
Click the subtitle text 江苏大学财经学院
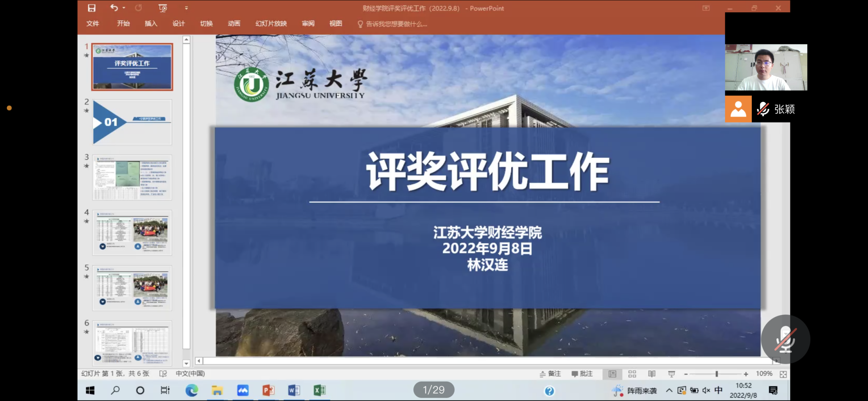point(487,232)
